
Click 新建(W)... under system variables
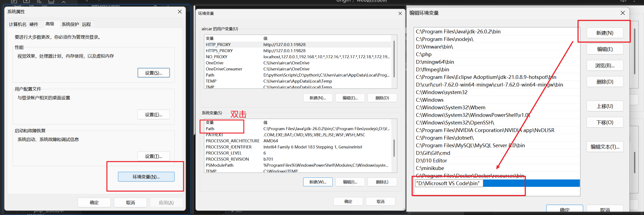[x=318, y=182]
